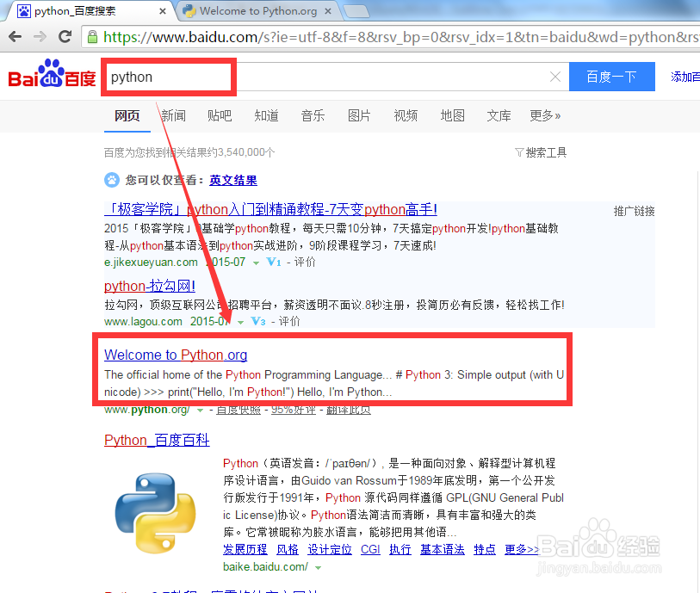700x593 pixels.
Task: Switch to the Welcome to Python.org browser tab
Action: [257, 11]
